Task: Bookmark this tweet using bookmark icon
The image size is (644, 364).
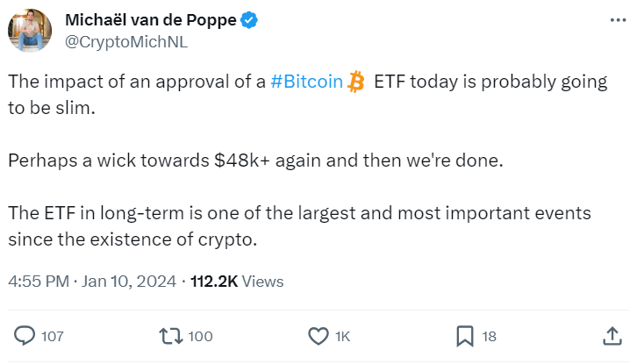Action: [x=464, y=335]
